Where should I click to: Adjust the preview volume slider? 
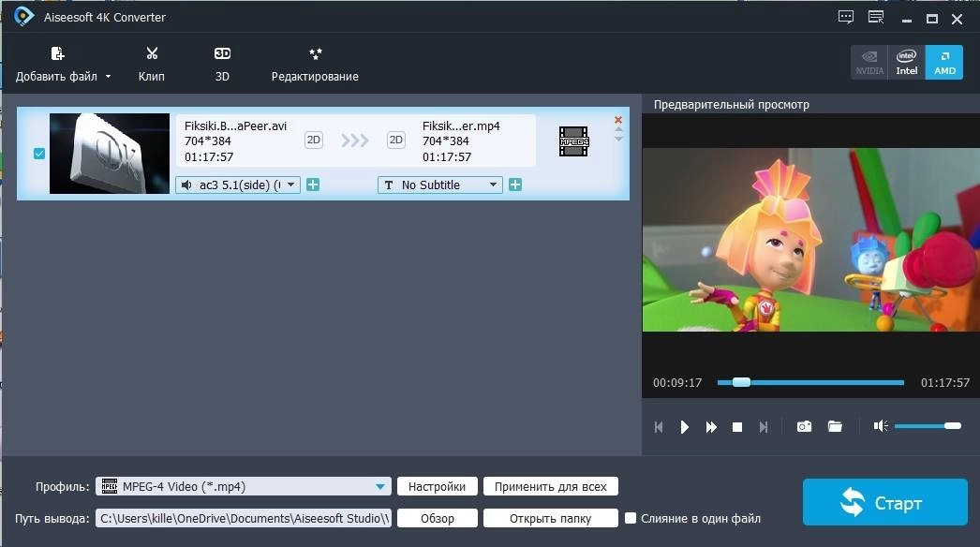coord(928,426)
